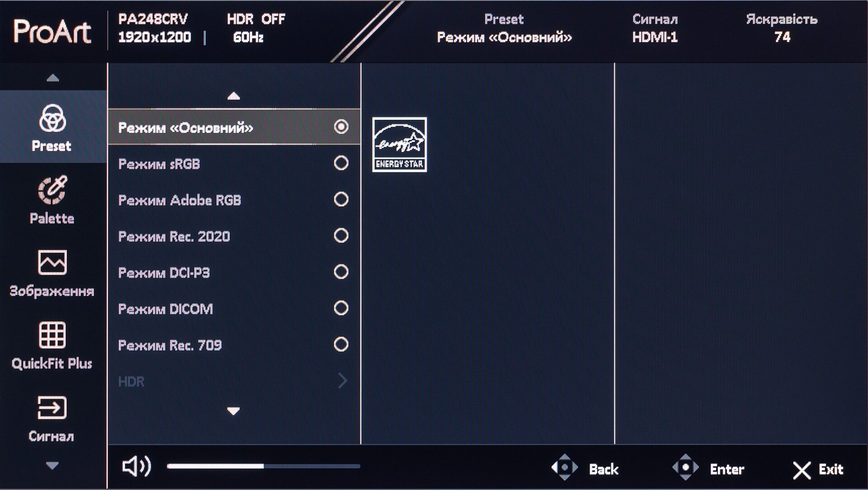Click the Зображення sidebar label
Viewport: 868px width, 490px height.
click(52, 291)
